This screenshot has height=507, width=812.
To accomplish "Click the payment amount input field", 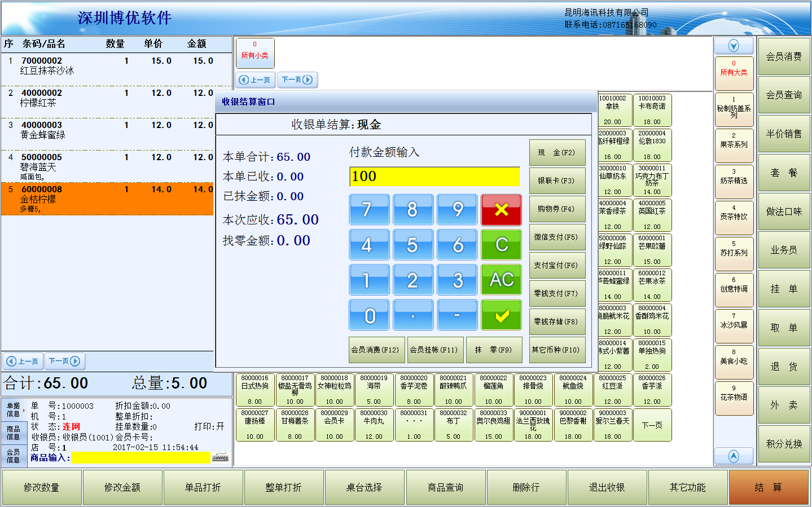I will coord(434,177).
